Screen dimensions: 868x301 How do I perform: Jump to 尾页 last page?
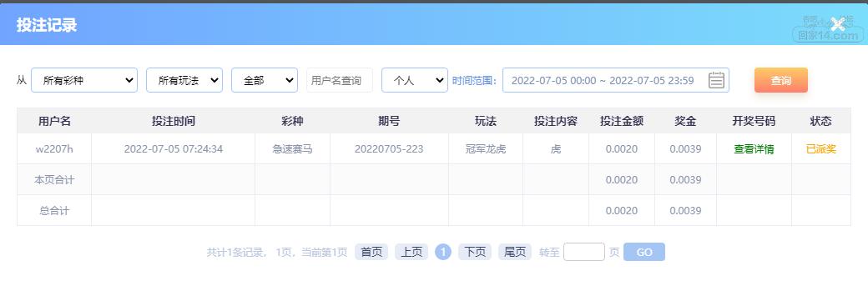[515, 253]
